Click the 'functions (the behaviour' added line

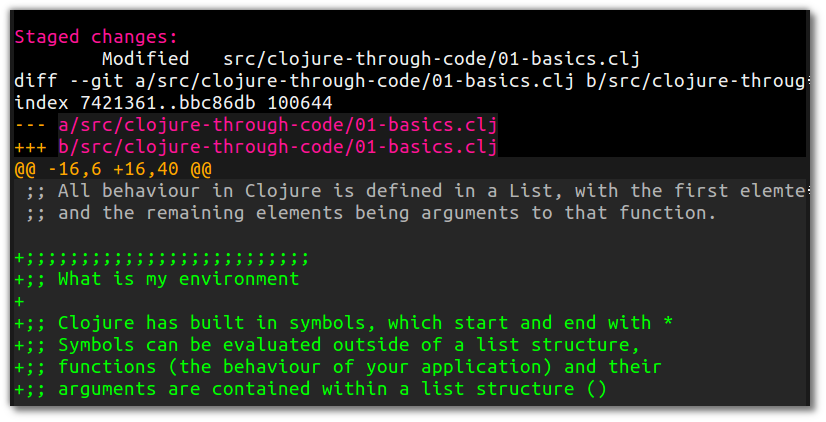[x=338, y=367]
